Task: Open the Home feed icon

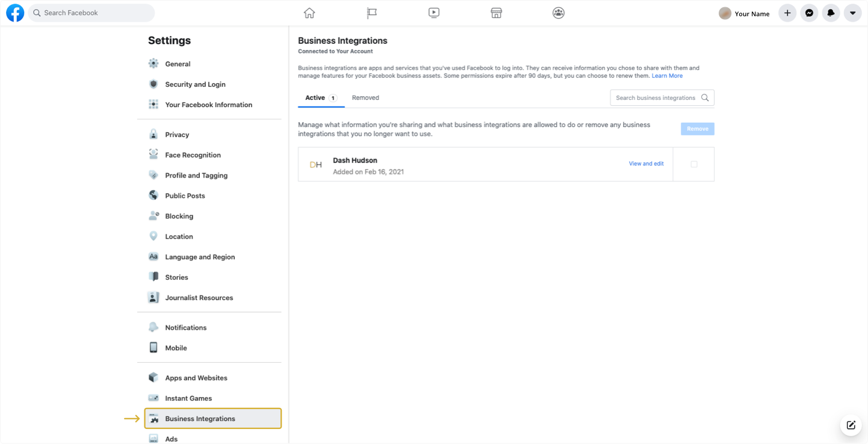Action: 309,13
